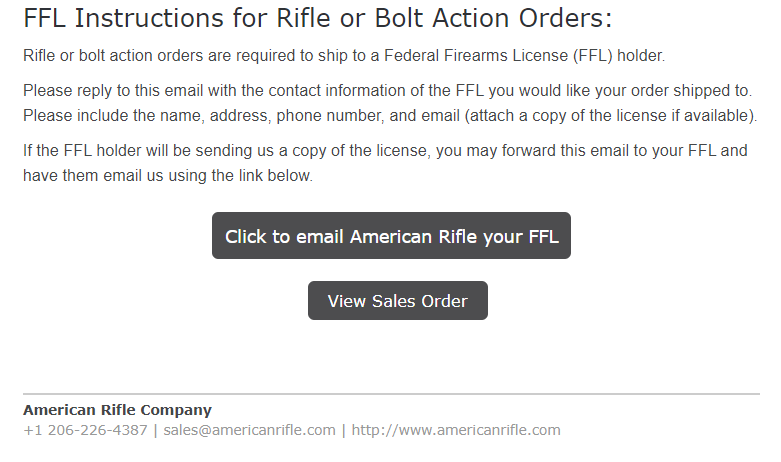The image size is (781, 462).
Task: Click to email American Rifle your FFL
Action: (x=391, y=235)
